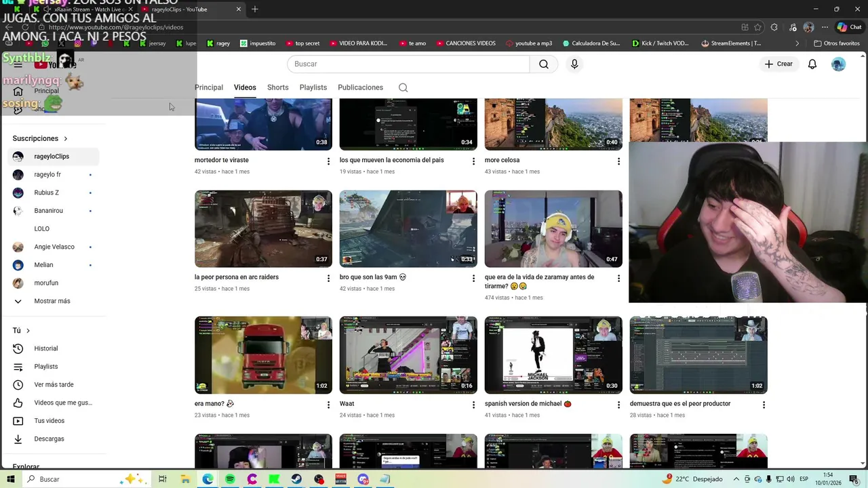Open Voicemeeter from the taskbar
The width and height of the screenshot is (868, 488).
click(x=341, y=479)
